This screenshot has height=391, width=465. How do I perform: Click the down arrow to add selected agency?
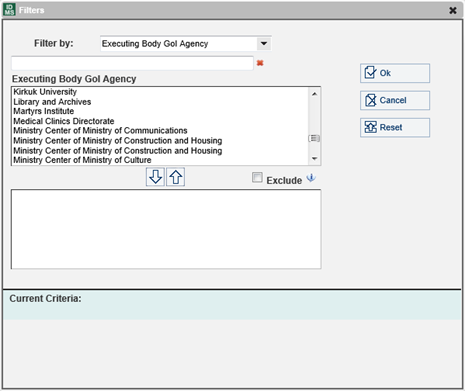tap(155, 177)
